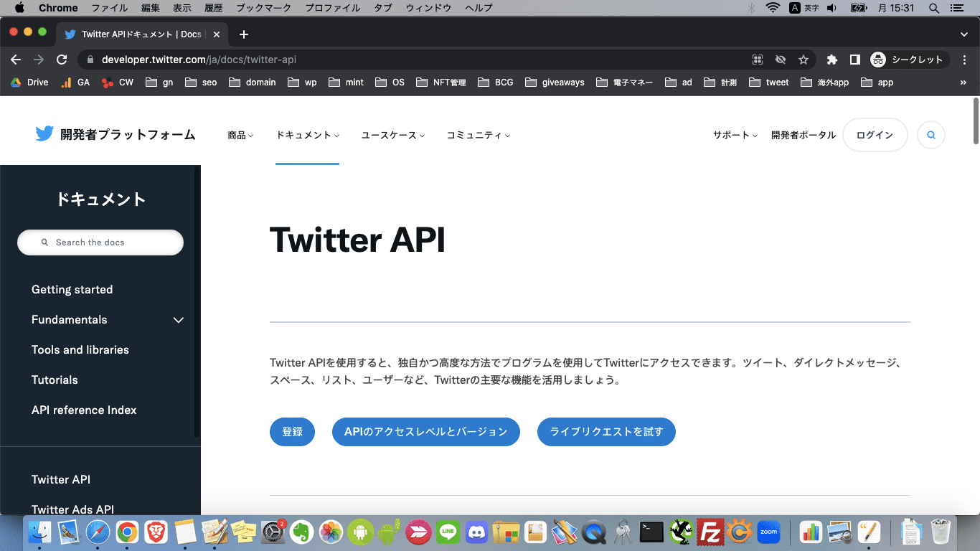
Task: Click the ライブリクエストを試す button
Action: point(606,432)
